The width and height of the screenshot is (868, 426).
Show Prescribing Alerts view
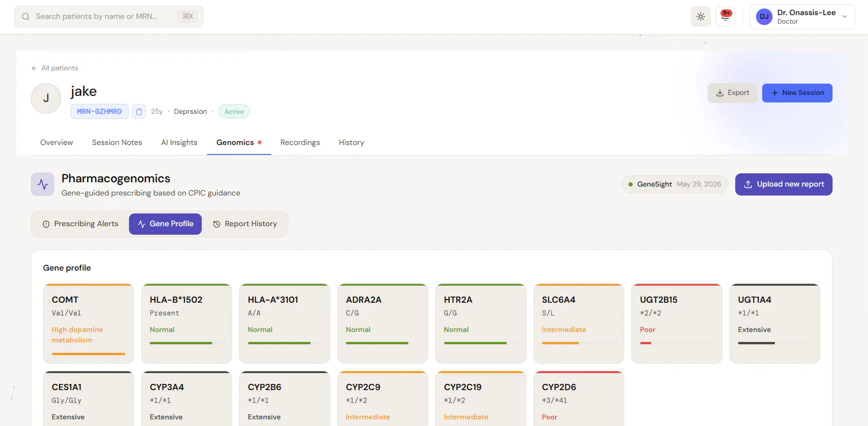[80, 224]
